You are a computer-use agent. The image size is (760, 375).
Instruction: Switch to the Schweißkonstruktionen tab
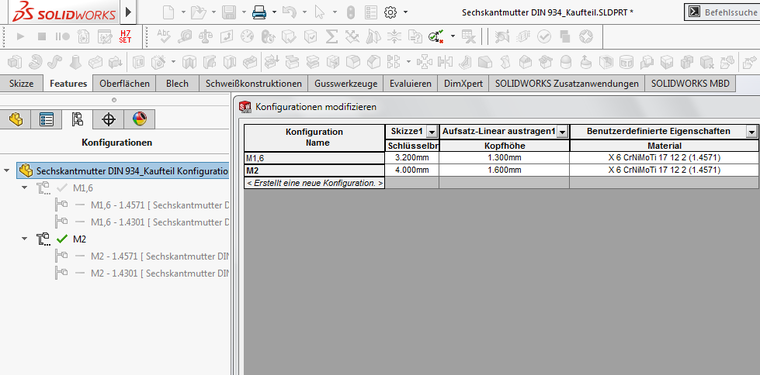[253, 83]
